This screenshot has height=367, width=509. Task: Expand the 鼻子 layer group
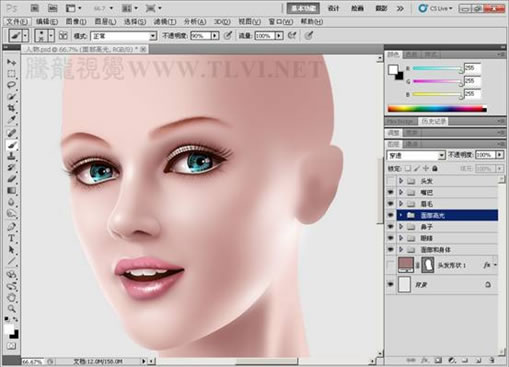(x=401, y=227)
